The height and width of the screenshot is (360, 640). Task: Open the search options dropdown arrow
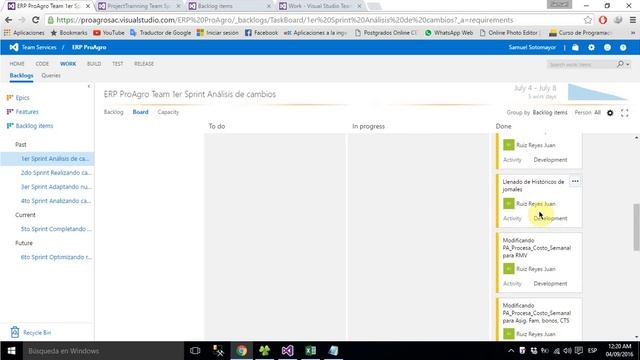click(x=627, y=64)
